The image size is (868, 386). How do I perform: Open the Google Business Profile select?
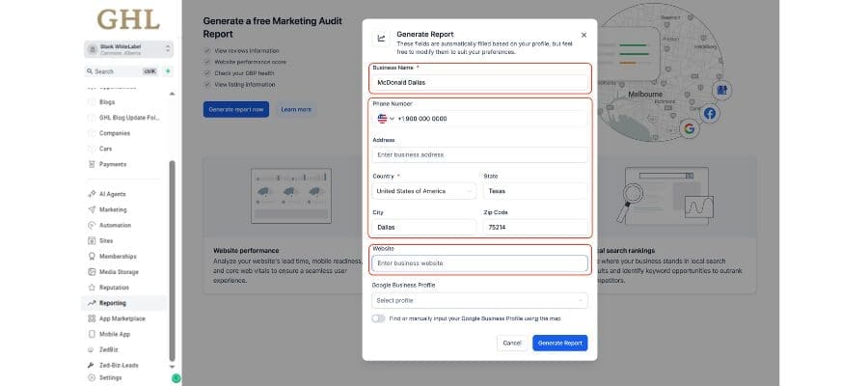479,300
